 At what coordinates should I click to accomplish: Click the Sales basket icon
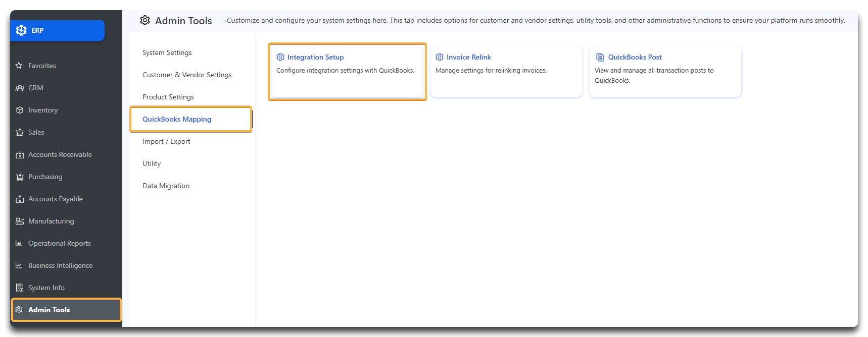20,132
